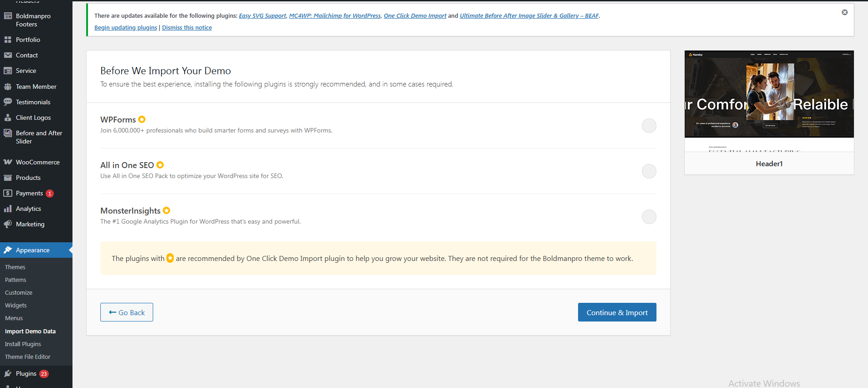
Task: Click the 'Before We Import Your Demo' heading
Action: [165, 71]
